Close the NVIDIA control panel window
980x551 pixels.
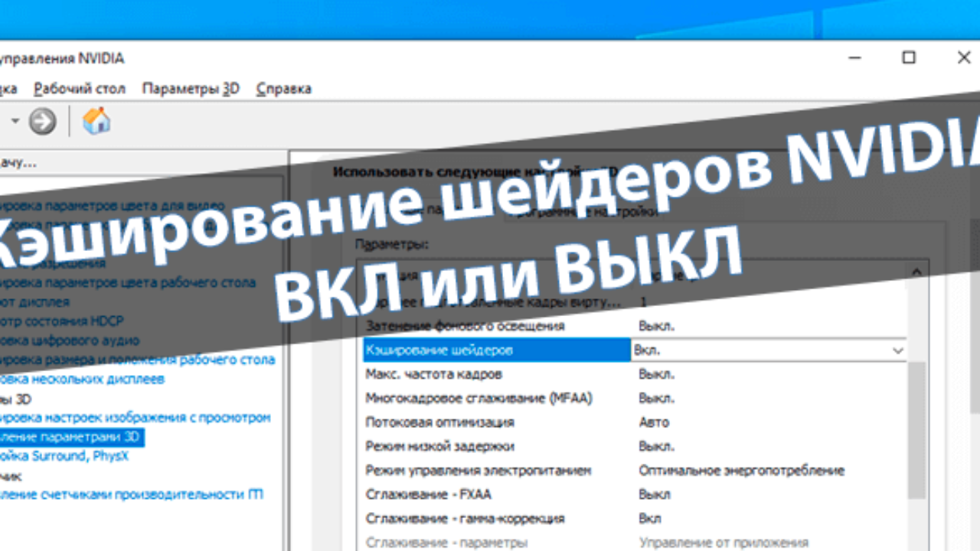964,57
